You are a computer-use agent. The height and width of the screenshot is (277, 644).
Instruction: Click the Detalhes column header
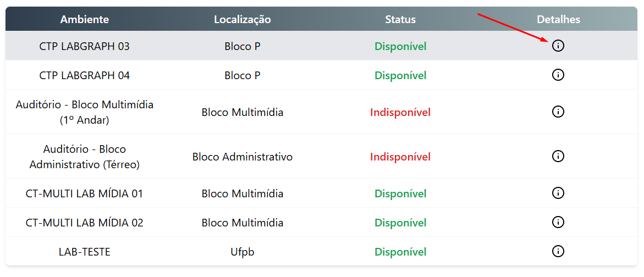coord(559,19)
